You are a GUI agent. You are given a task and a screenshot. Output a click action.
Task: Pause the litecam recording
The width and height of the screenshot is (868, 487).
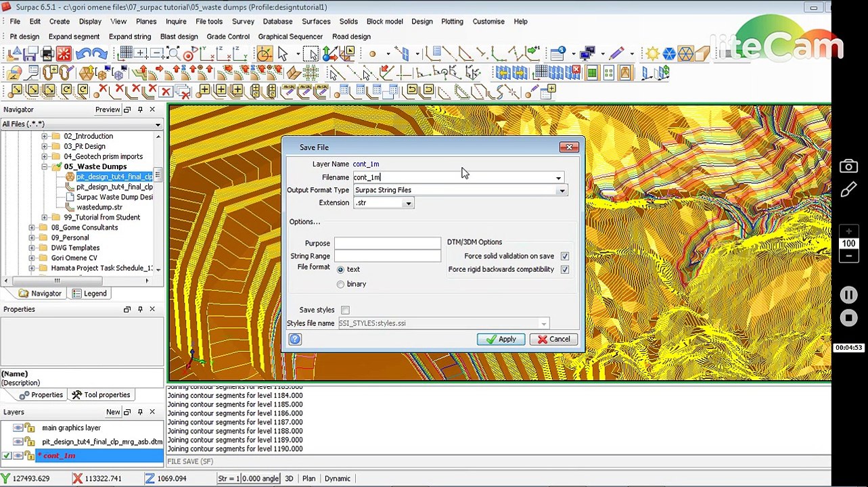pos(848,295)
